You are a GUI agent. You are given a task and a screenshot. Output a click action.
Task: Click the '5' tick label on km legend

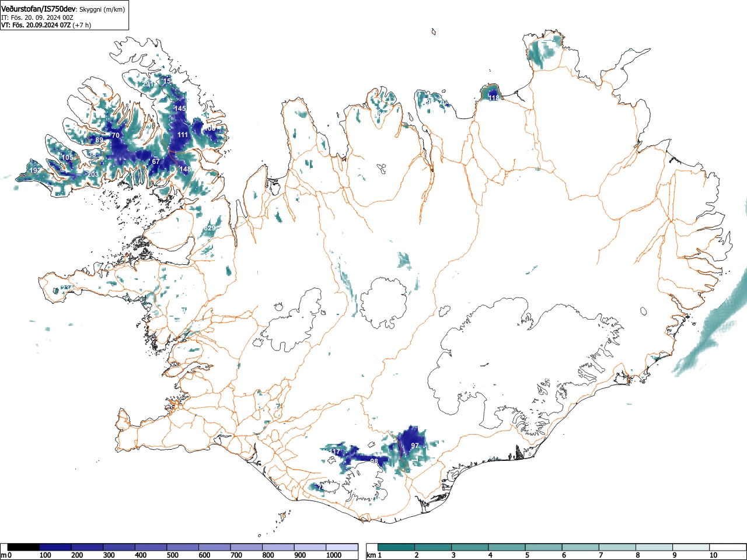point(527,555)
